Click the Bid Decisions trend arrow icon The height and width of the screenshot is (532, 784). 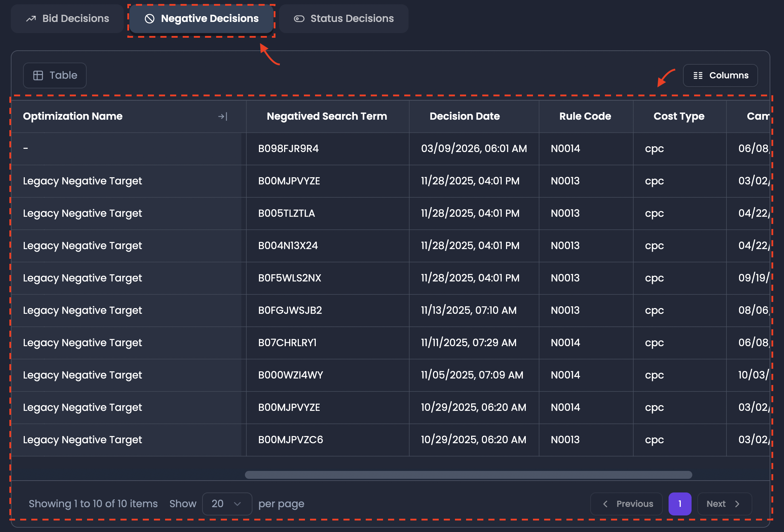(31, 19)
